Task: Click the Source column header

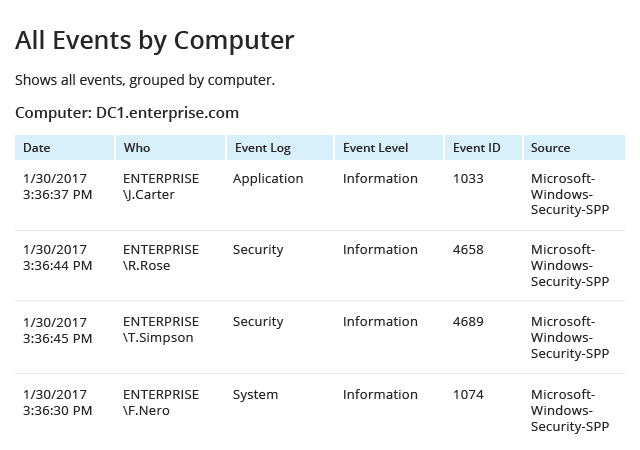Action: (574, 147)
